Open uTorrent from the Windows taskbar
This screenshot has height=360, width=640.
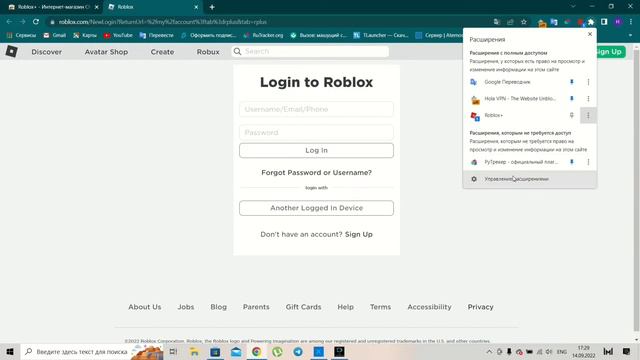[277, 352]
